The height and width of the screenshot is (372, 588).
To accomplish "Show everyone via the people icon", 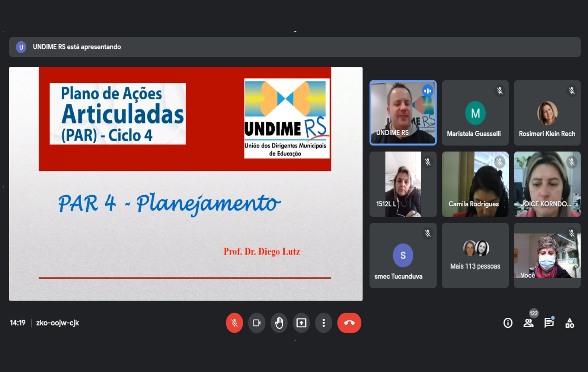I will (x=528, y=323).
